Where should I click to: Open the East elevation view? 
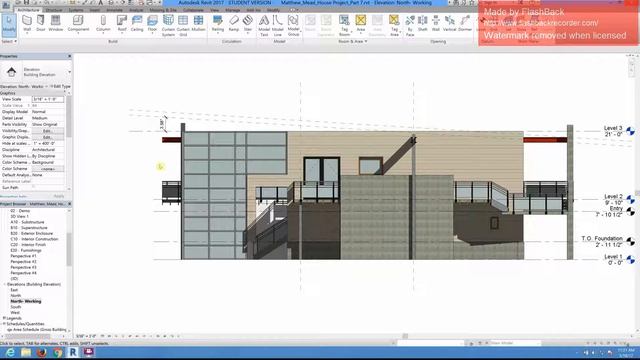tap(14, 290)
